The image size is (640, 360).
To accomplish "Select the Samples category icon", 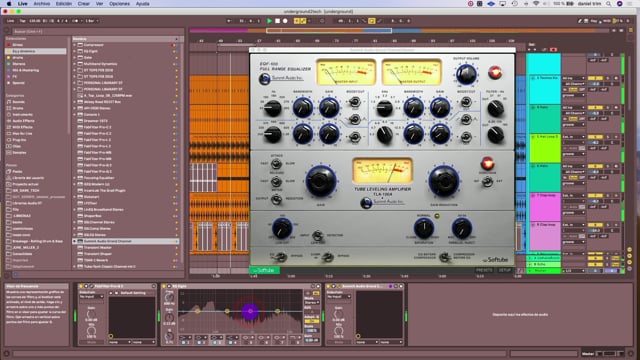I will pos(9,153).
